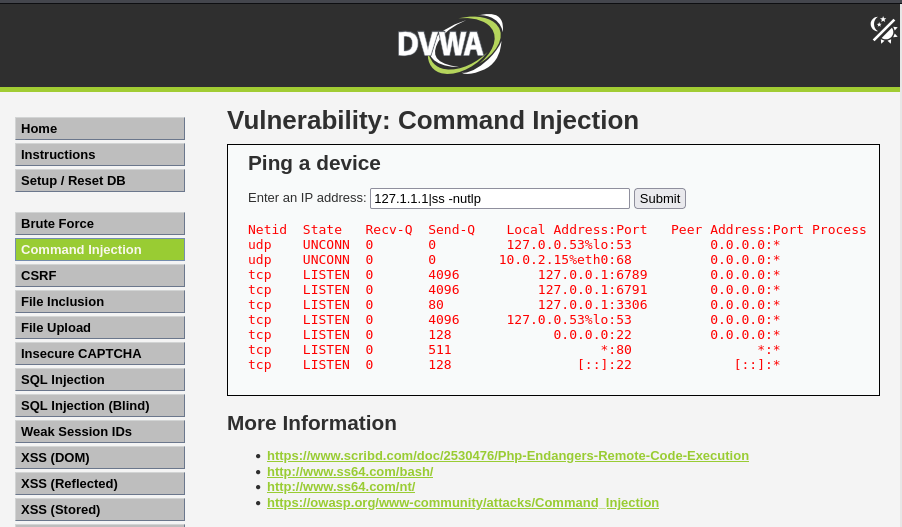This screenshot has width=902, height=527.
Task: Open the CSRF module
Action: (100, 276)
